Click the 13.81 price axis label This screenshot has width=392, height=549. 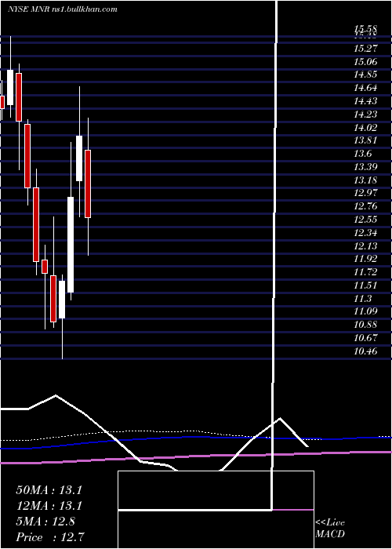365,140
